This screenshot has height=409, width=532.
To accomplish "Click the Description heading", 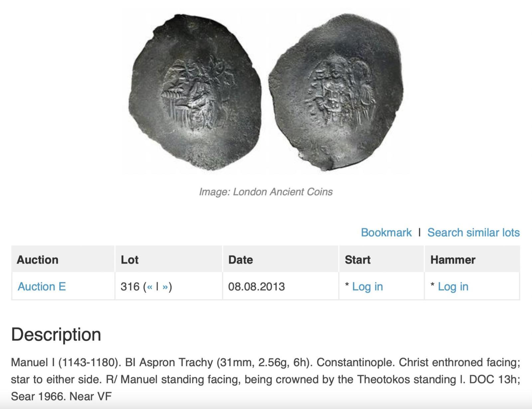I will [56, 334].
